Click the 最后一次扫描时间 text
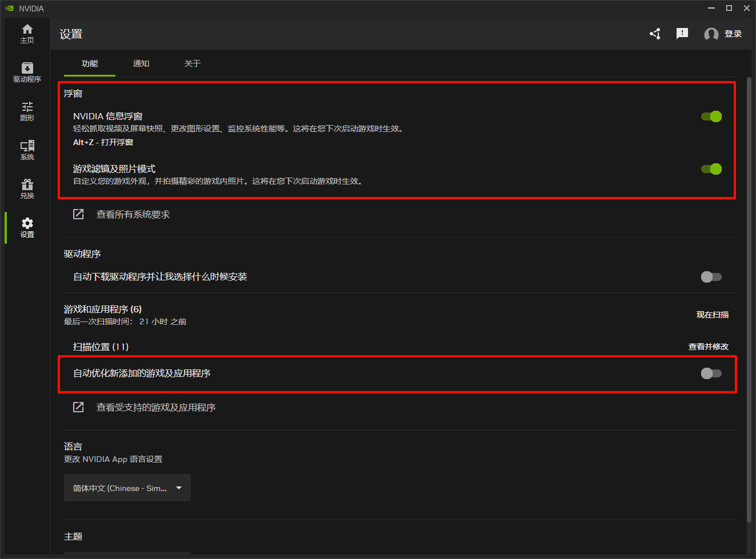Screen dimensions: 756x559 (125, 322)
